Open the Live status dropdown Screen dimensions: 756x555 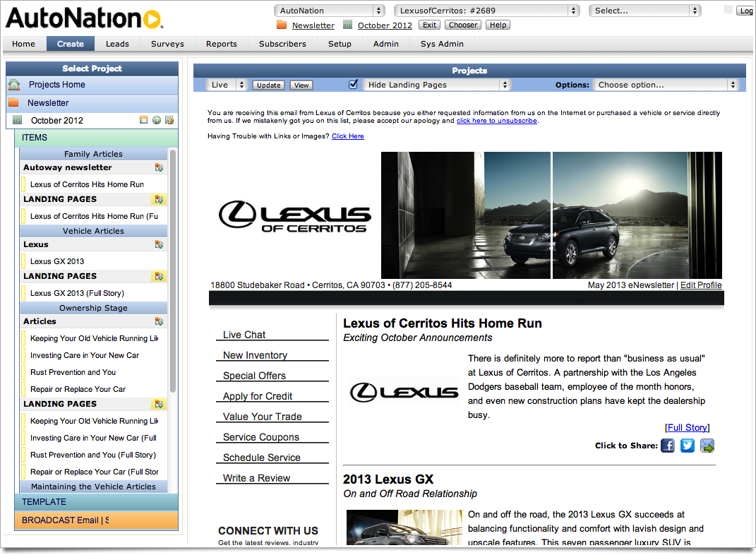pyautogui.click(x=227, y=85)
